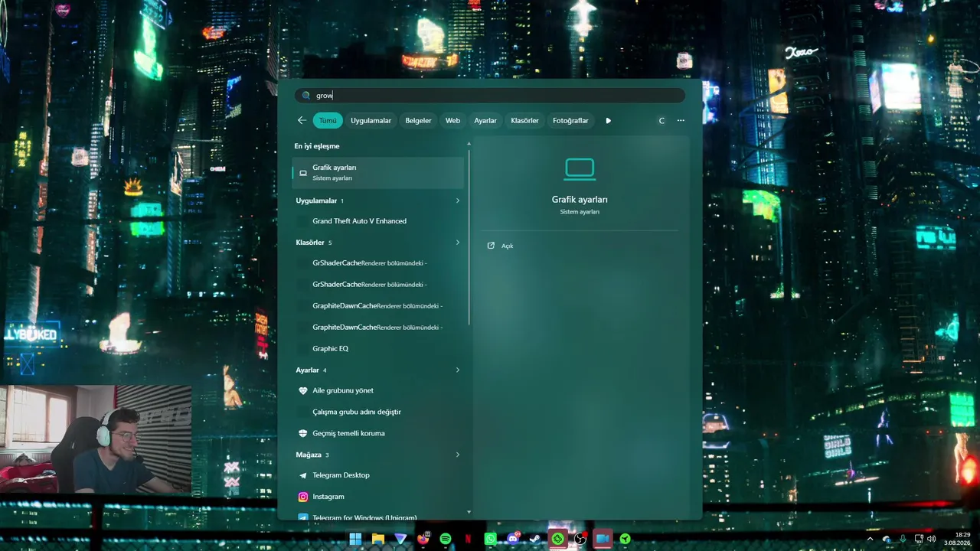The image size is (980, 551).
Task: Open Spotify from the taskbar
Action: pos(446,539)
